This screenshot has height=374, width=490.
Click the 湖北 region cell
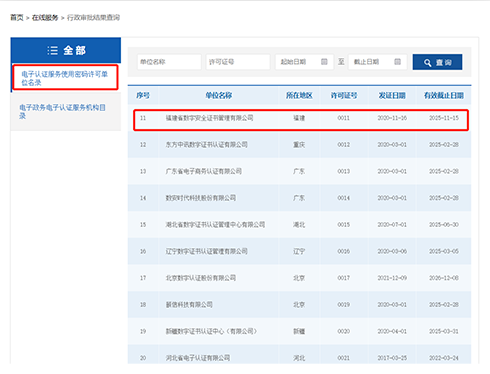pyautogui.click(x=299, y=225)
